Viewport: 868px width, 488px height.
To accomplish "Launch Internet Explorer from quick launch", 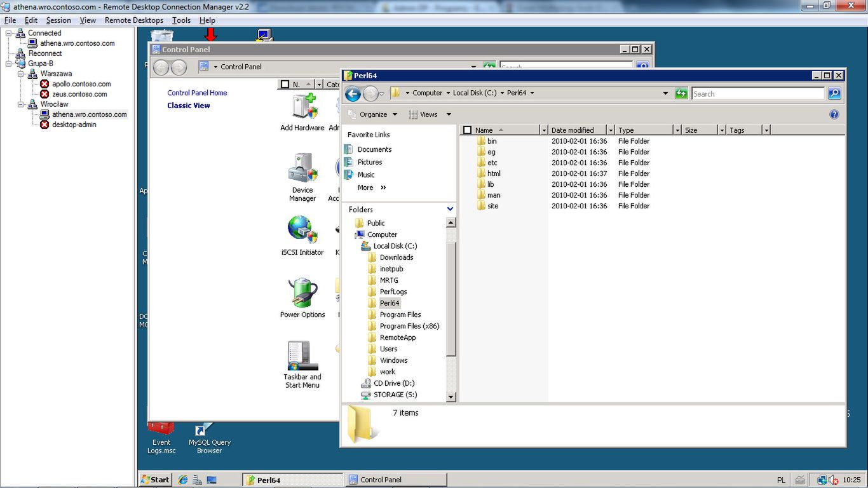I will coord(183,480).
